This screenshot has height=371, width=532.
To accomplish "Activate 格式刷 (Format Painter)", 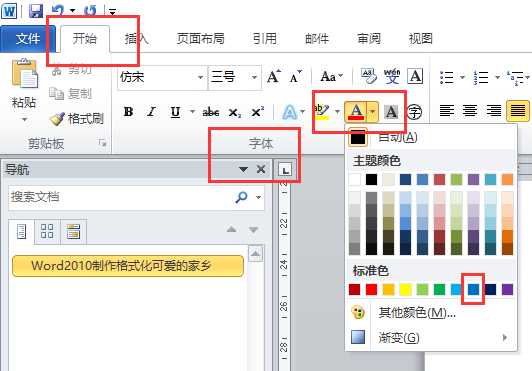I will pos(77,119).
